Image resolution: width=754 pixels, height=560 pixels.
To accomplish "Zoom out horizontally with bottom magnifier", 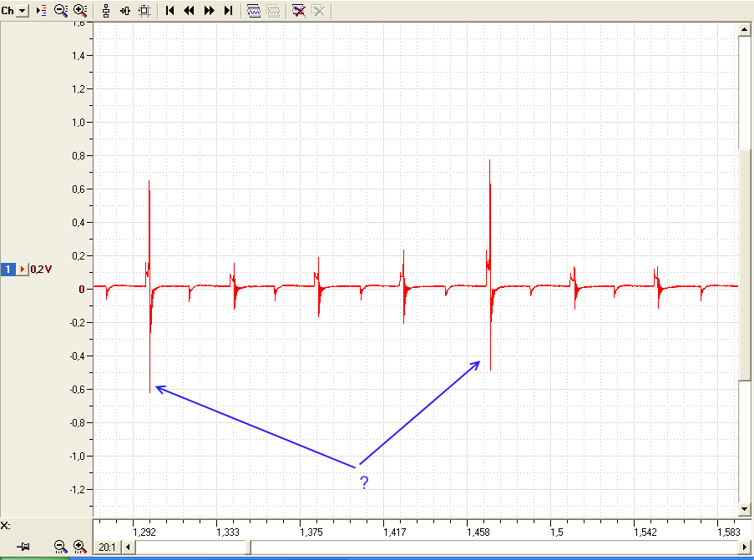I will tap(60, 547).
